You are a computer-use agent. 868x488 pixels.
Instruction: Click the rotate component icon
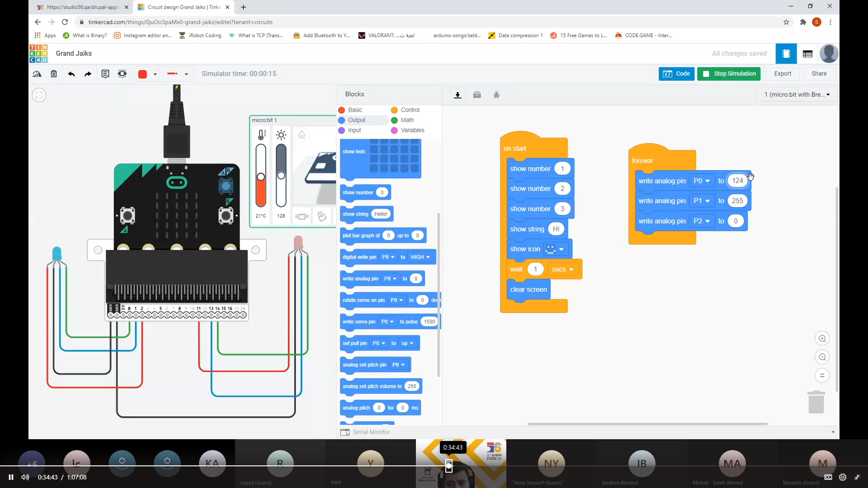(37, 74)
